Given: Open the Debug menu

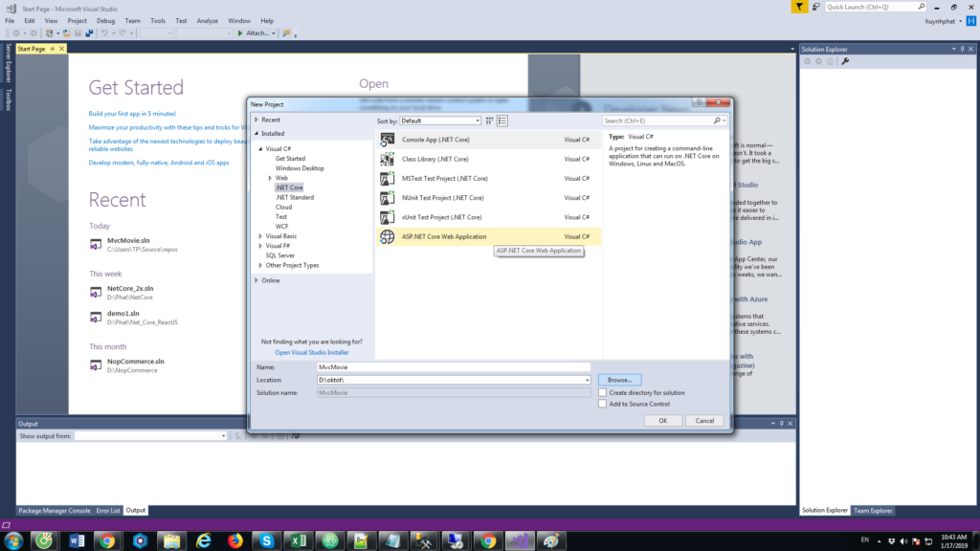Looking at the screenshot, I should click(x=105, y=19).
